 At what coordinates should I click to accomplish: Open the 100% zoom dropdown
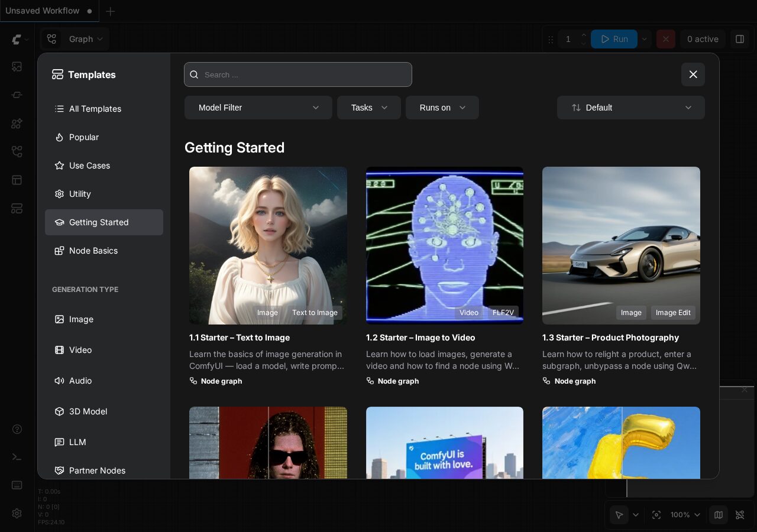(685, 515)
